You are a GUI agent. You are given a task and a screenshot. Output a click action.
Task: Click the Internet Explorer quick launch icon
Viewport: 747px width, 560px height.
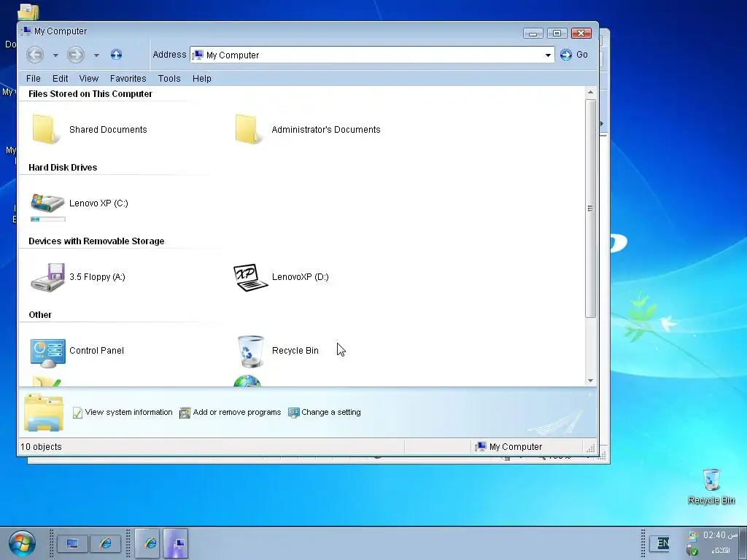[105, 544]
